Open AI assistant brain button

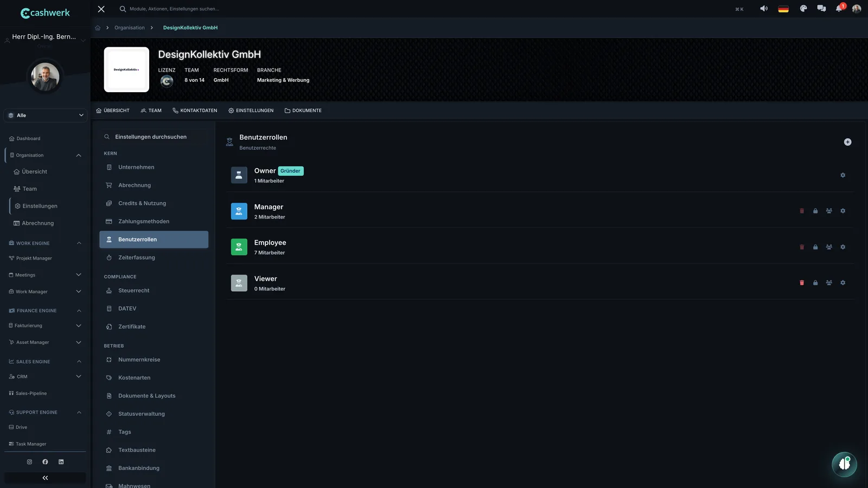click(x=844, y=464)
